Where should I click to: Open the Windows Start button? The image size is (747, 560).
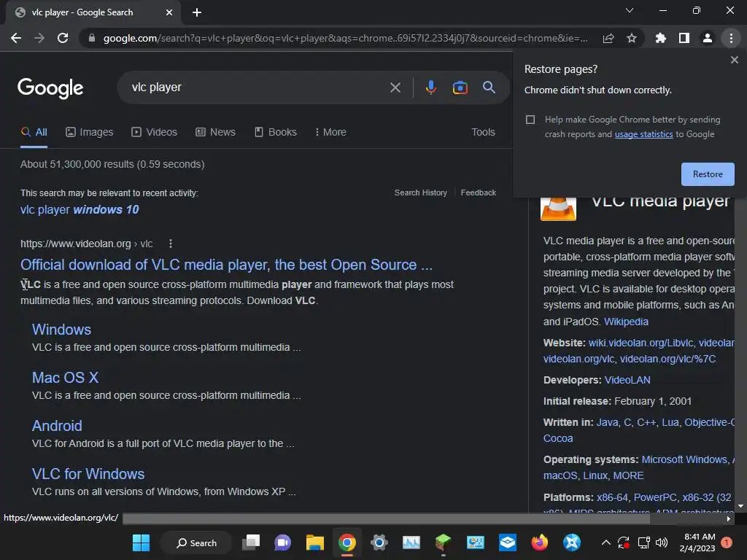pyautogui.click(x=141, y=542)
